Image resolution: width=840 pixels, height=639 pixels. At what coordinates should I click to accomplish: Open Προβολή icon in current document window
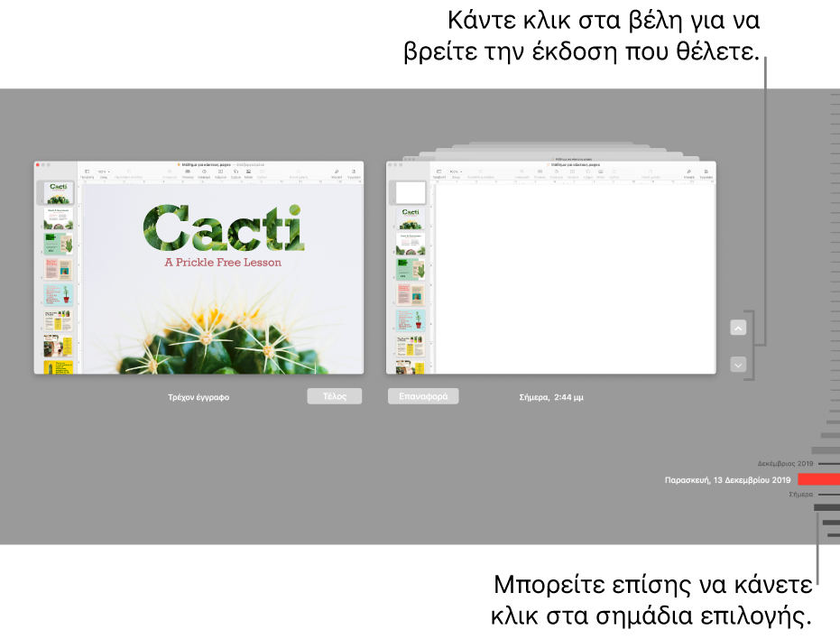(88, 171)
